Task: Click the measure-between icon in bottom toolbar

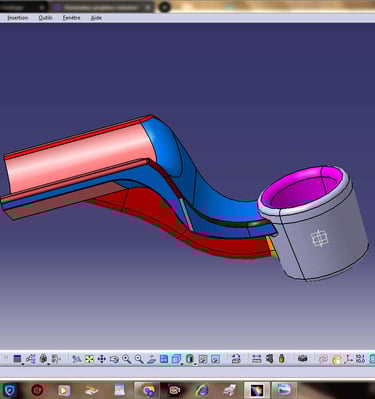Action: (256, 359)
